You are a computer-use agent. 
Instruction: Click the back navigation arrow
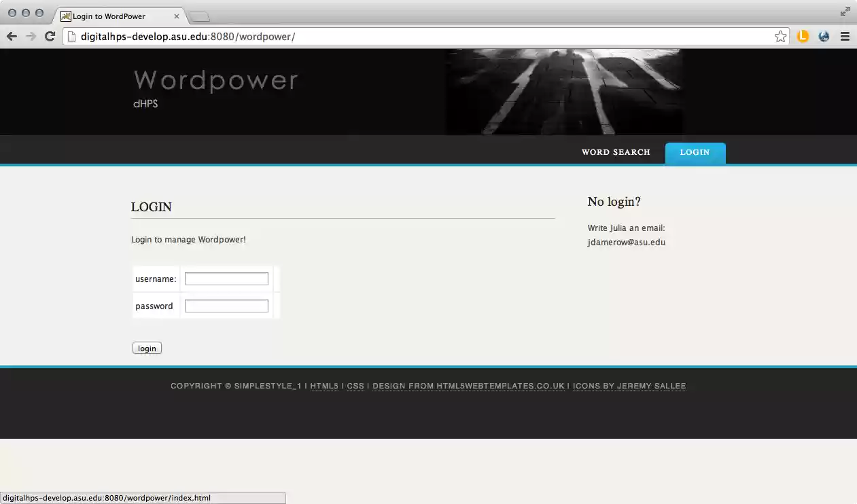coord(11,36)
